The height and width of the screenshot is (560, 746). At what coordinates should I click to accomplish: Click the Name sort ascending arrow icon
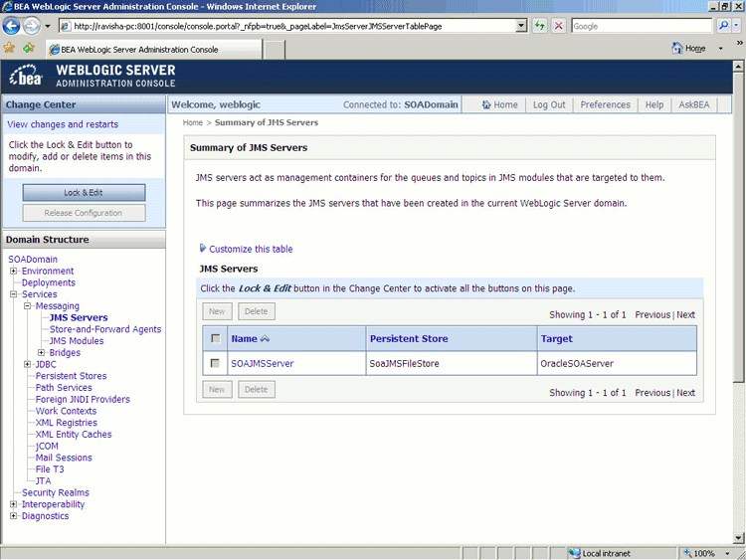pos(265,339)
